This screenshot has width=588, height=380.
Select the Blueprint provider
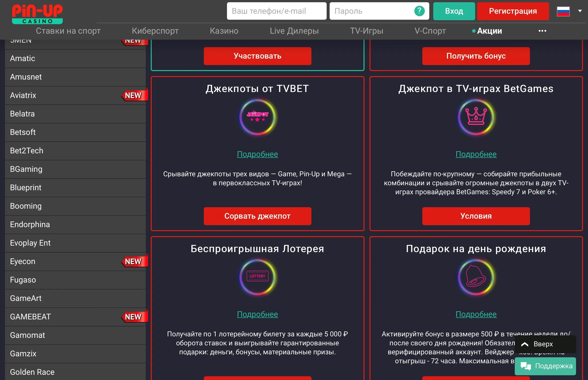[75, 188]
